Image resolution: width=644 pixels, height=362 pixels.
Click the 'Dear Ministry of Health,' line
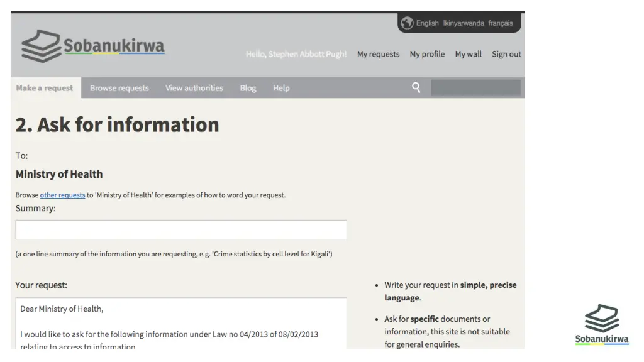[62, 309]
